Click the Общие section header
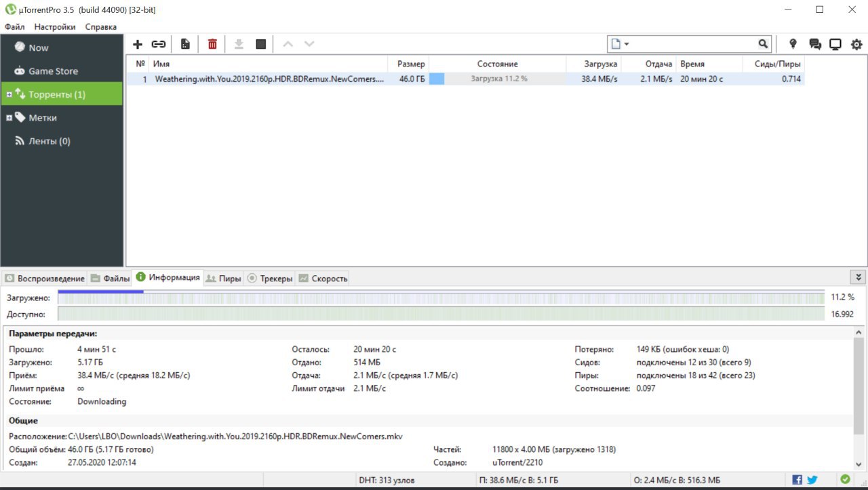 click(24, 420)
